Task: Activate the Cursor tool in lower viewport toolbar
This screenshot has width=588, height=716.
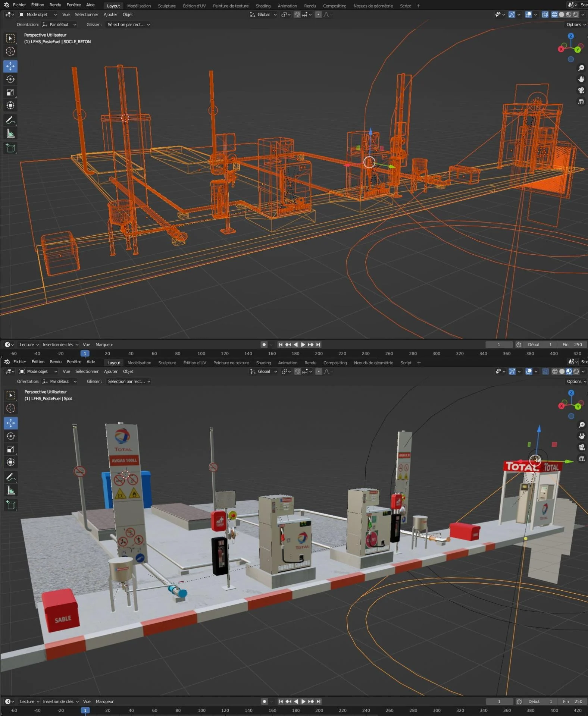Action: coord(11,408)
